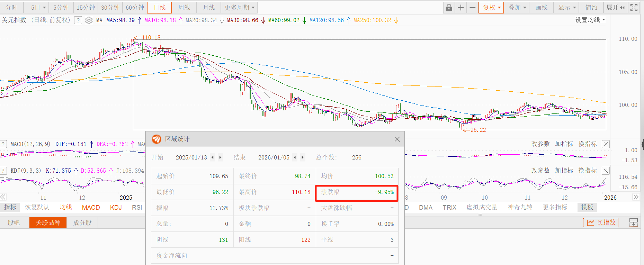Click the 买指数 button
644x265 pixels.
601,222
